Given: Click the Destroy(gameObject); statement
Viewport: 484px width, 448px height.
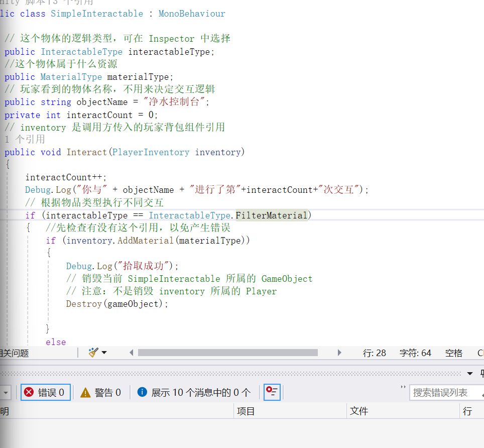Looking at the screenshot, I should pyautogui.click(x=117, y=304).
